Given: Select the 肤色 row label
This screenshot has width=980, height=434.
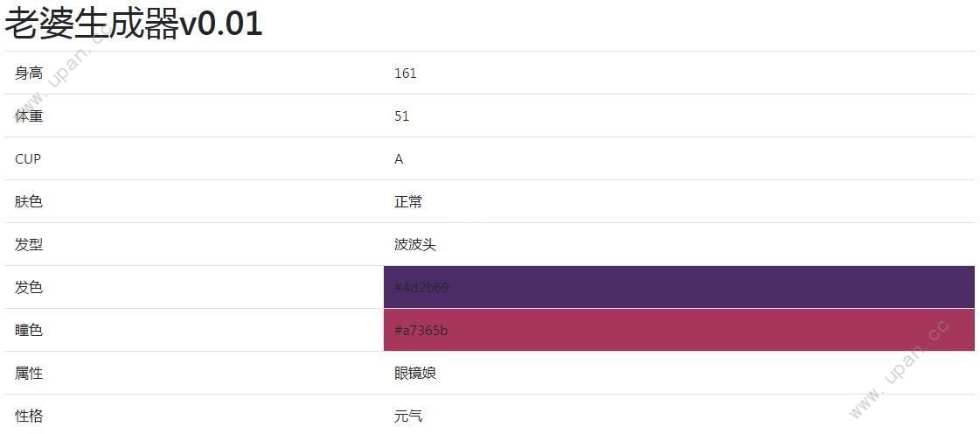Looking at the screenshot, I should [29, 201].
